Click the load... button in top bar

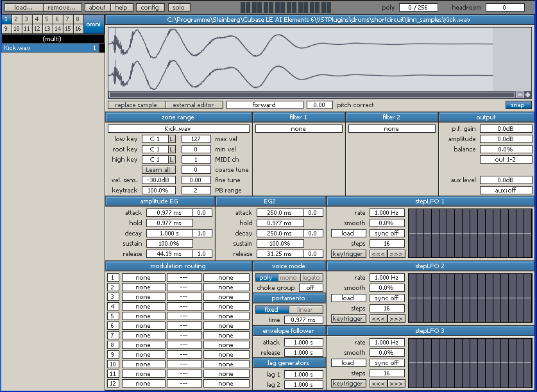coord(24,7)
